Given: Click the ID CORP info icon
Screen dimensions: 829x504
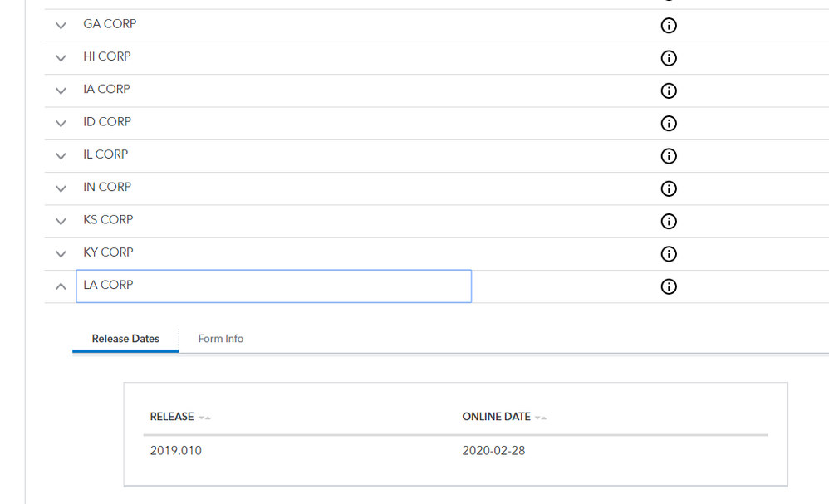Looking at the screenshot, I should 668,124.
